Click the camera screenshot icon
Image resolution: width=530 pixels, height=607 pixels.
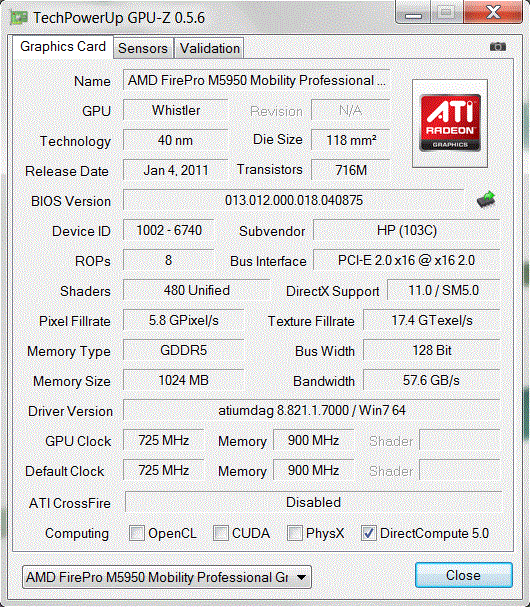click(497, 47)
